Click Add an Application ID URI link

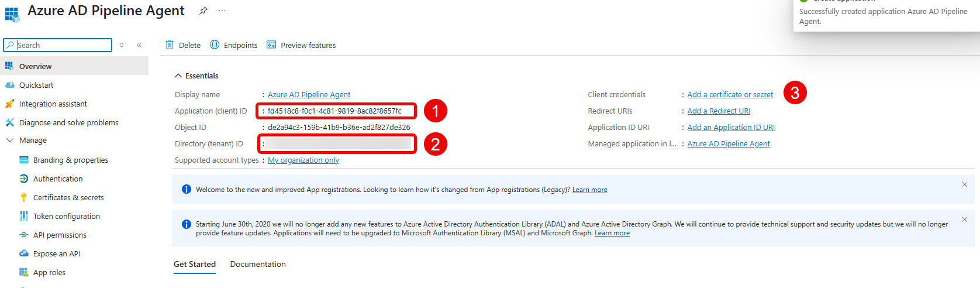(x=731, y=127)
